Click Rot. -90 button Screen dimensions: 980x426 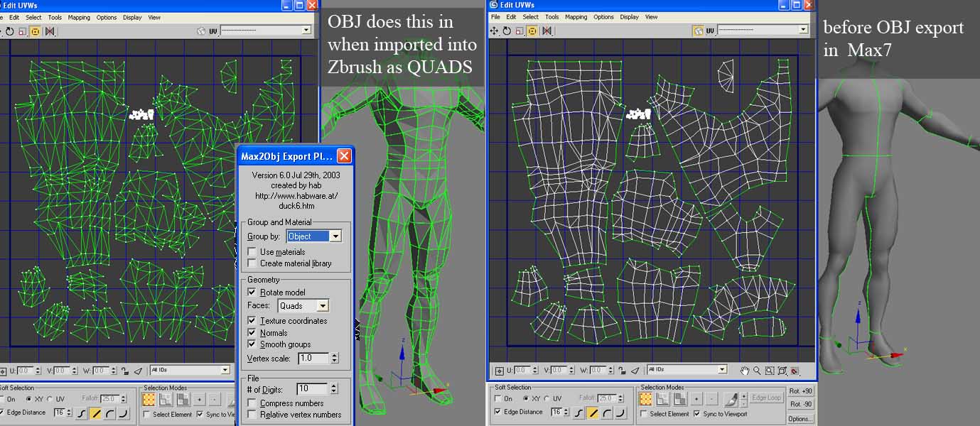pos(801,405)
